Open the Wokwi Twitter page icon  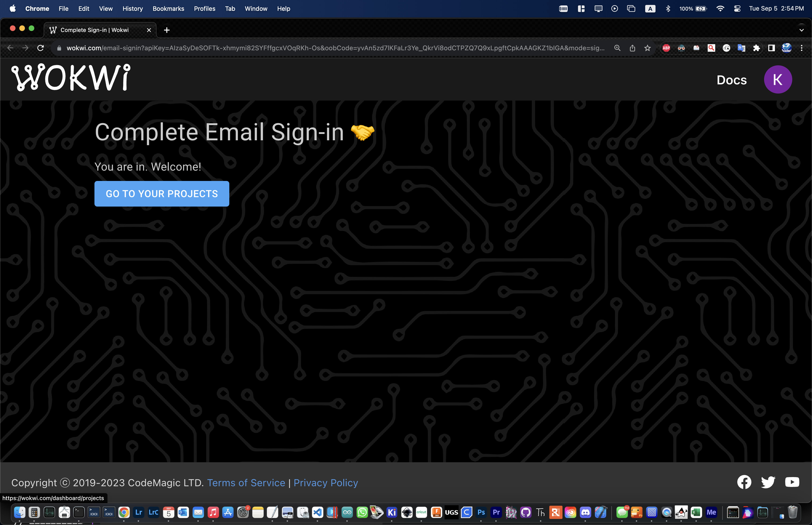(x=768, y=482)
